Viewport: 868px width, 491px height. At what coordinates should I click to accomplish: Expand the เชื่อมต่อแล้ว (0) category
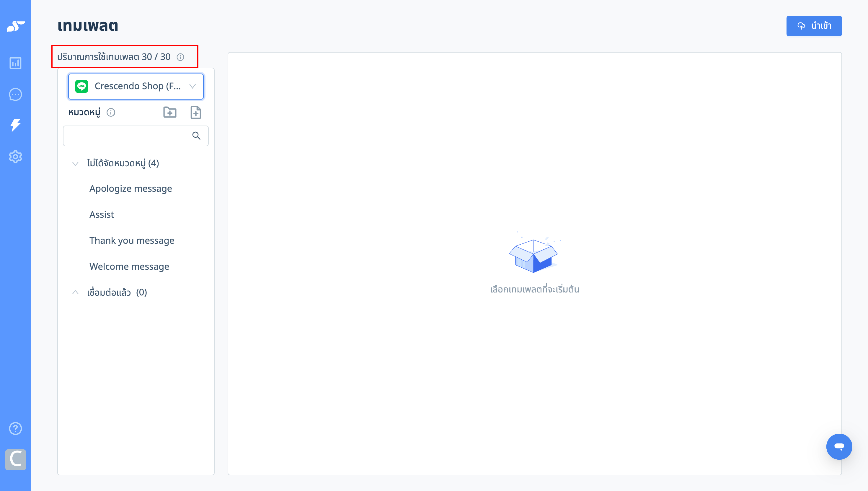point(76,292)
